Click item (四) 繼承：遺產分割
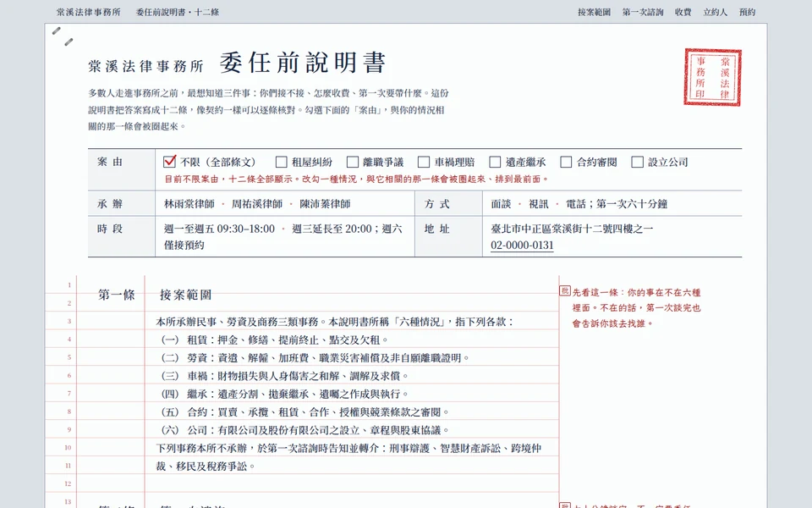 285,394
